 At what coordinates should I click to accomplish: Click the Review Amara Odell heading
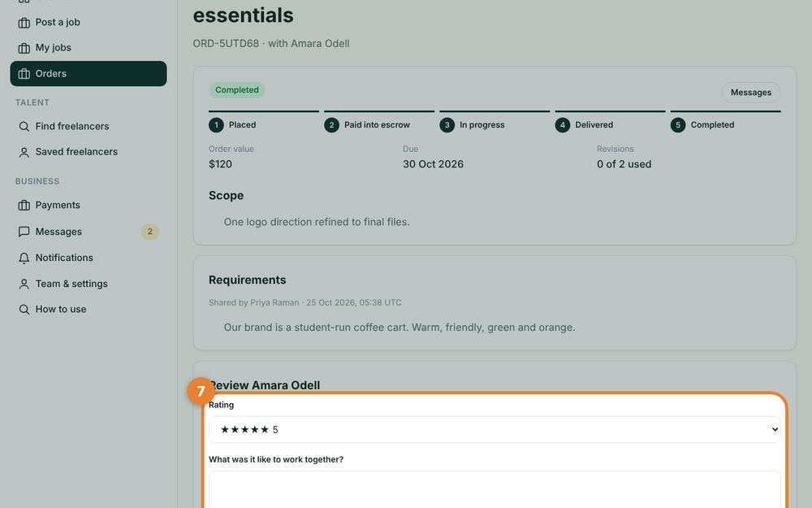click(x=264, y=385)
